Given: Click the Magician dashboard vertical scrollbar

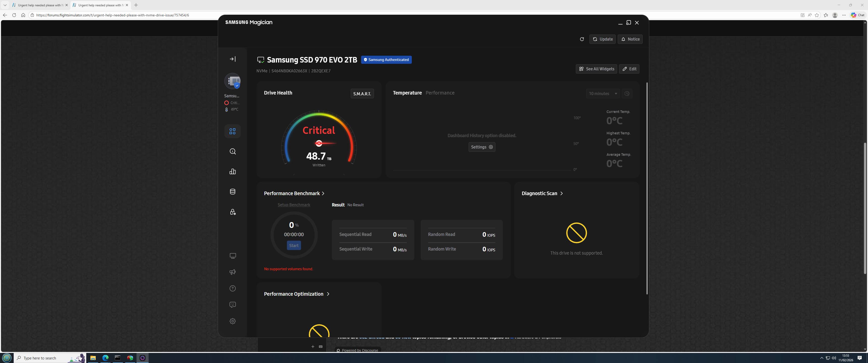Looking at the screenshot, I should (x=647, y=189).
